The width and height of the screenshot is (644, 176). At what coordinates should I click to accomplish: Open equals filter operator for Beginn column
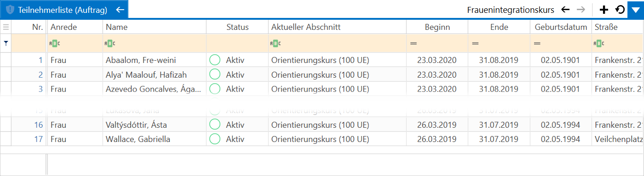pyautogui.click(x=413, y=43)
